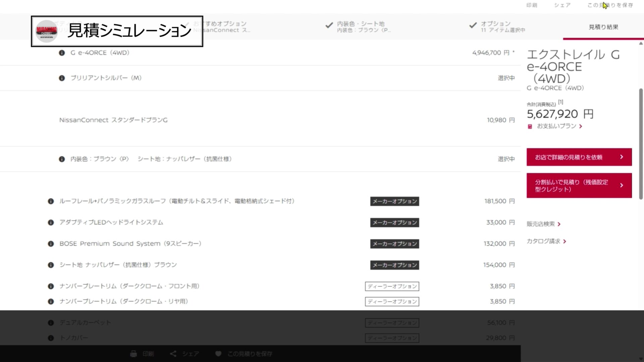The width and height of the screenshot is (644, 362).
Task: Click footnote marker [1] beside 合計
Action: click(x=560, y=102)
